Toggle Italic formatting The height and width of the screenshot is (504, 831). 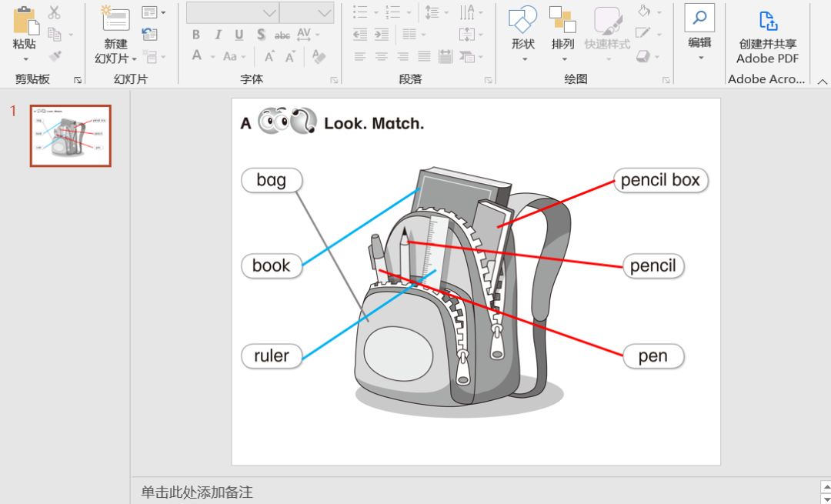(x=218, y=35)
